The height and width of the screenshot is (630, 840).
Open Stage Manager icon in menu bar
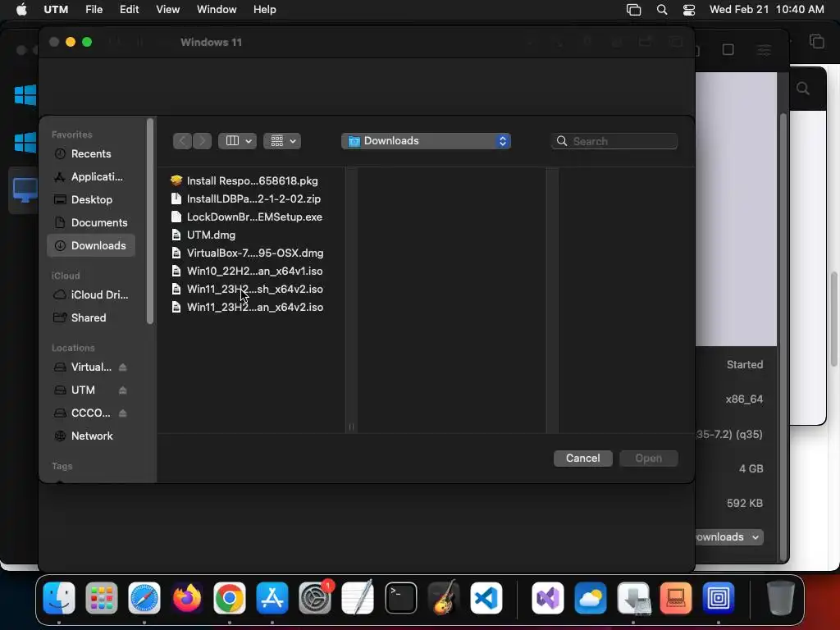tap(634, 10)
